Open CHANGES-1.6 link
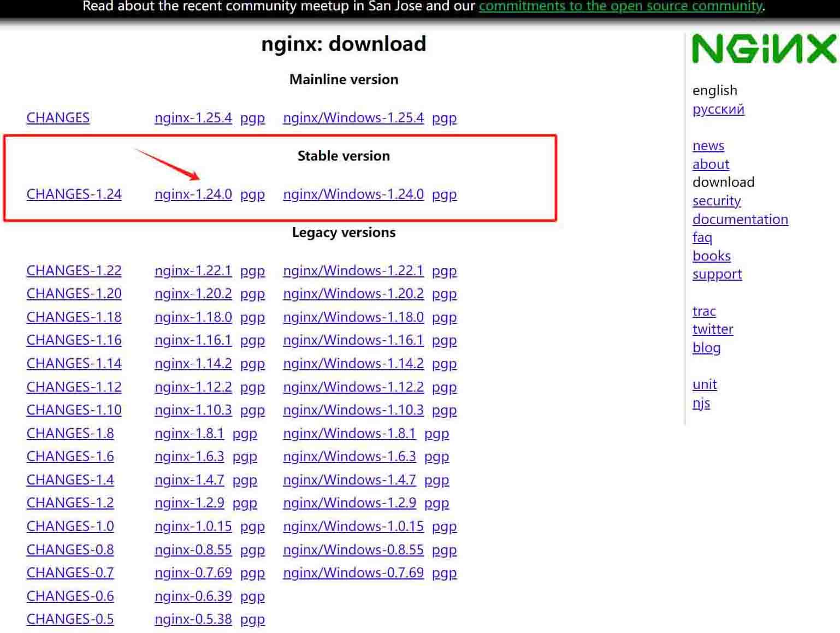 (70, 457)
